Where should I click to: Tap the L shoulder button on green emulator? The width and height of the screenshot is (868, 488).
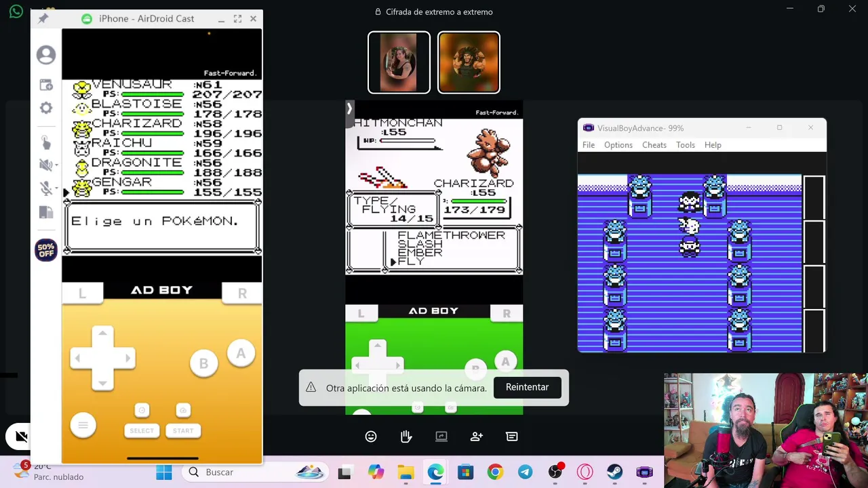(361, 313)
